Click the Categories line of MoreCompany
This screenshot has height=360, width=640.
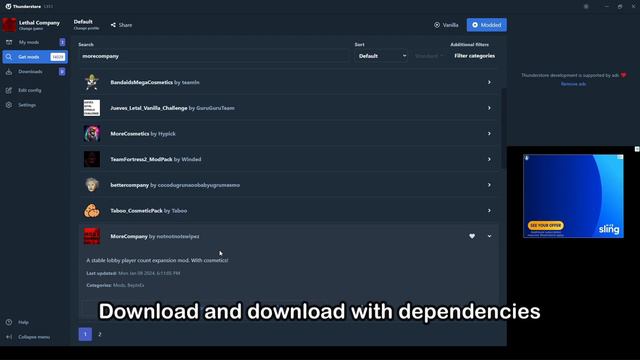[x=115, y=285]
